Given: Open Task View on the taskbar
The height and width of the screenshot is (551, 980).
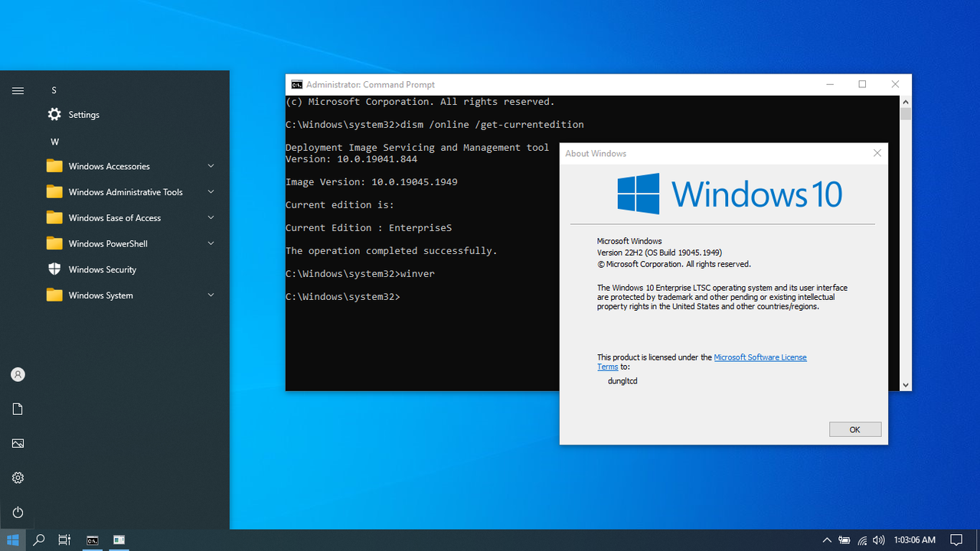Looking at the screenshot, I should tap(65, 540).
